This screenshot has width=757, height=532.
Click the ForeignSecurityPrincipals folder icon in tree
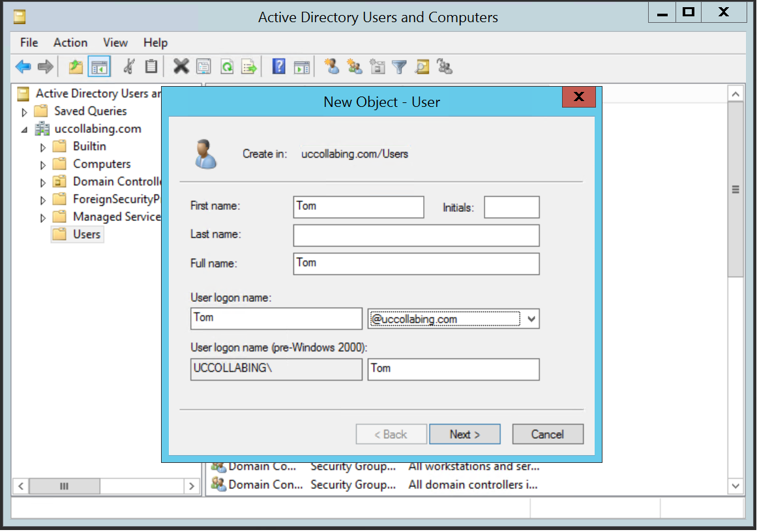[x=59, y=199]
